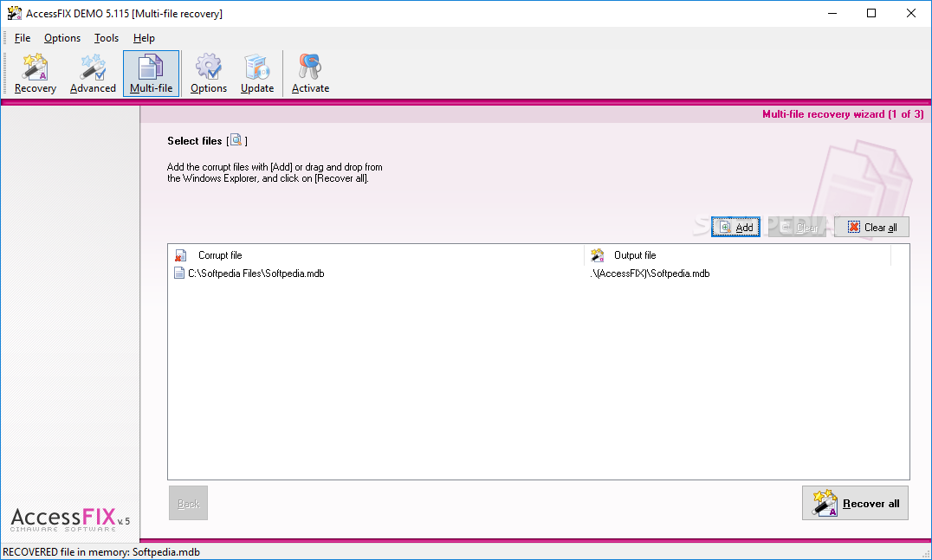This screenshot has height=560, width=932.
Task: Close the AccessFIX window
Action: point(910,13)
